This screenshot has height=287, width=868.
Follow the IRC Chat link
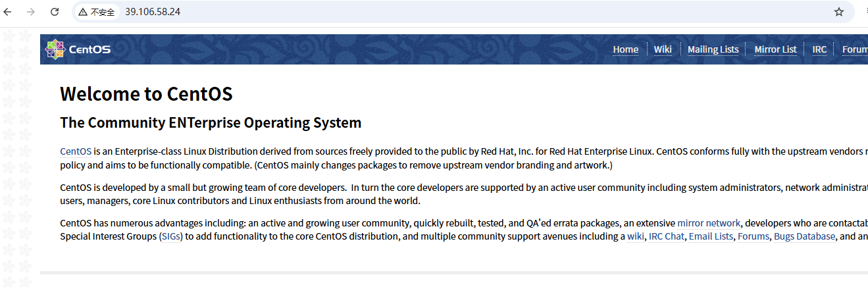667,236
